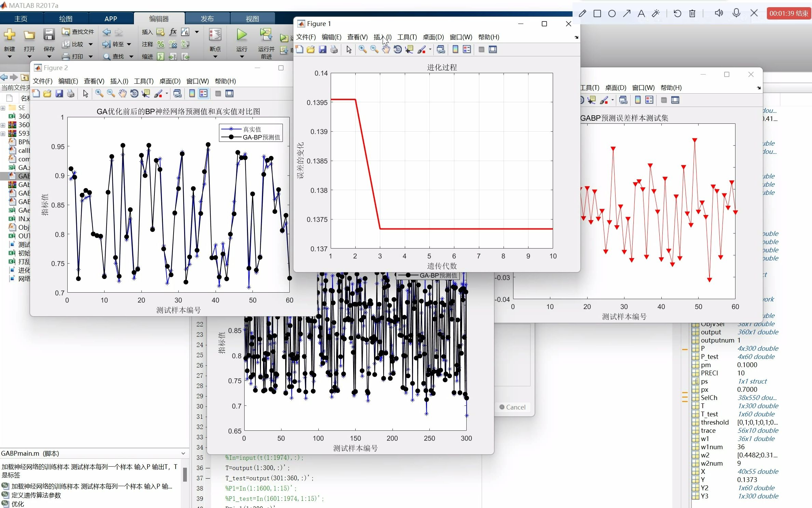Switch to the APP ribbon tab

point(111,19)
